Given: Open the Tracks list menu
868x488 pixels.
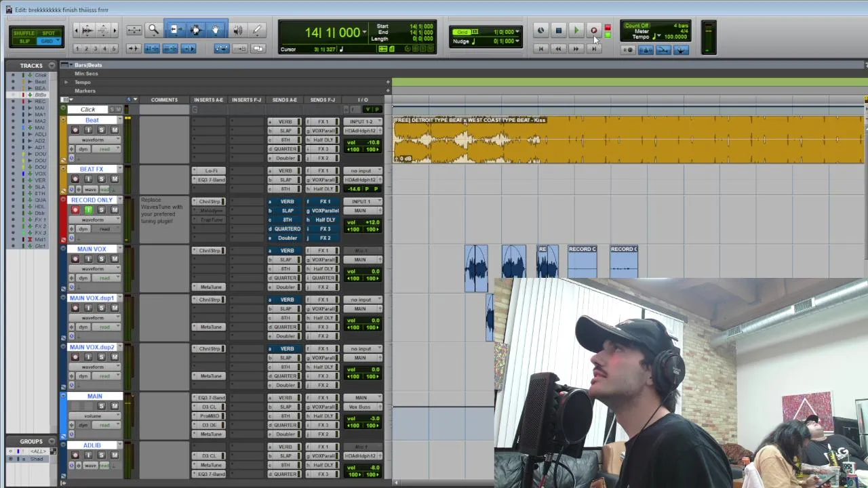Looking at the screenshot, I should [x=52, y=66].
